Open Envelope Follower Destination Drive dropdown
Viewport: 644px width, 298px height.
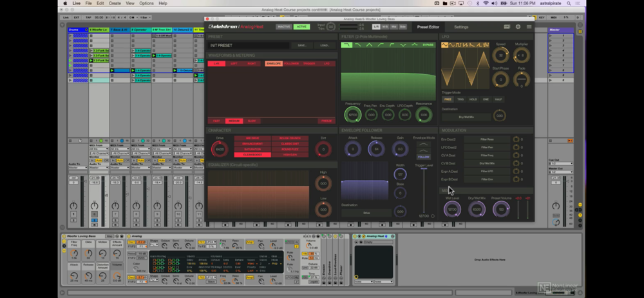click(x=366, y=213)
